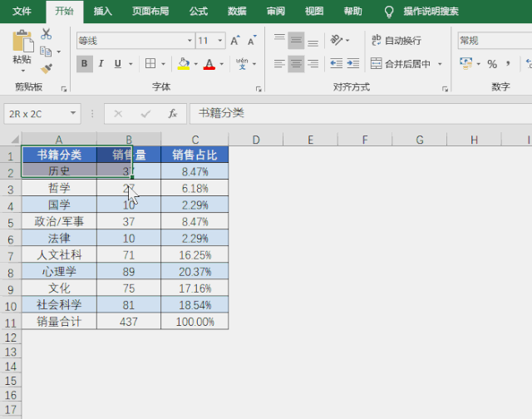Align text left

pos(279,63)
